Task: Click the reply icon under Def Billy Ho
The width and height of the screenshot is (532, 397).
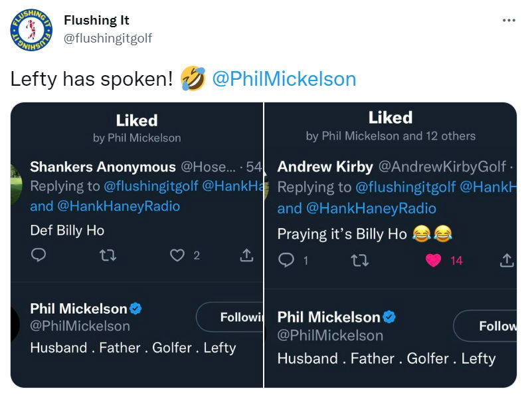Action: pos(39,255)
